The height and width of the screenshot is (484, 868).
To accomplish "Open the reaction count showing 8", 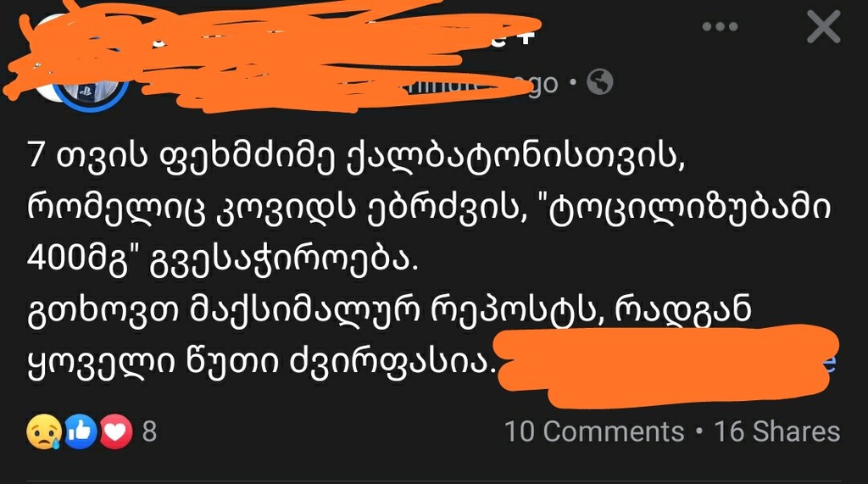I will [149, 431].
